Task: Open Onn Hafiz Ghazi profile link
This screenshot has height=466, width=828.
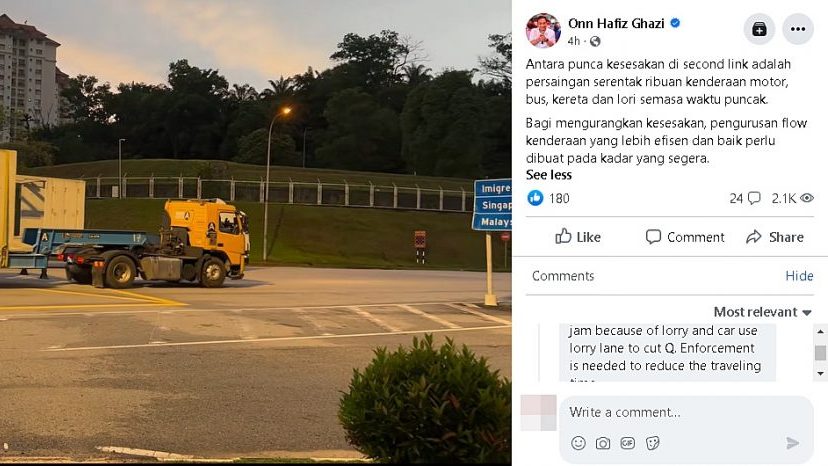Action: point(616,23)
